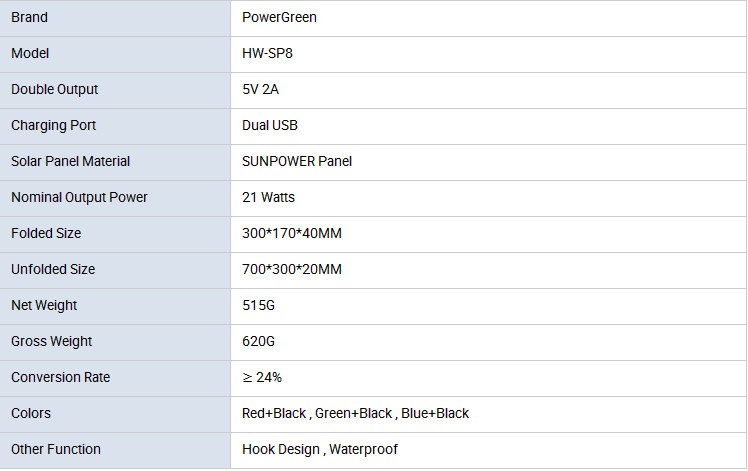Select the Nominal Output Power label
This screenshot has width=748, height=471.
(79, 197)
